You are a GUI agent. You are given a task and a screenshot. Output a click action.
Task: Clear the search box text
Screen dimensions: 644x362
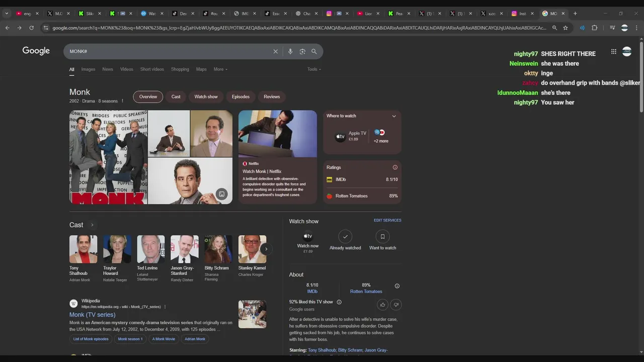275,51
